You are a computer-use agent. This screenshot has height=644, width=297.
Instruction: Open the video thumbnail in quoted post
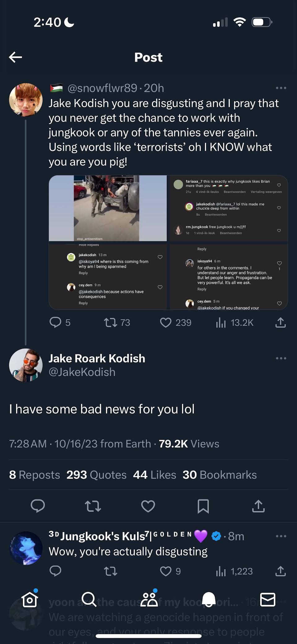click(108, 208)
